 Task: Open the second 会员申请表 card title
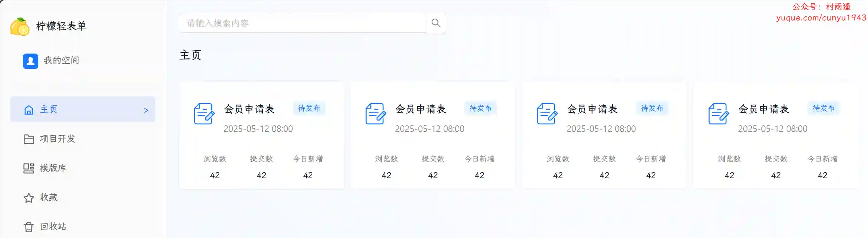click(x=420, y=109)
